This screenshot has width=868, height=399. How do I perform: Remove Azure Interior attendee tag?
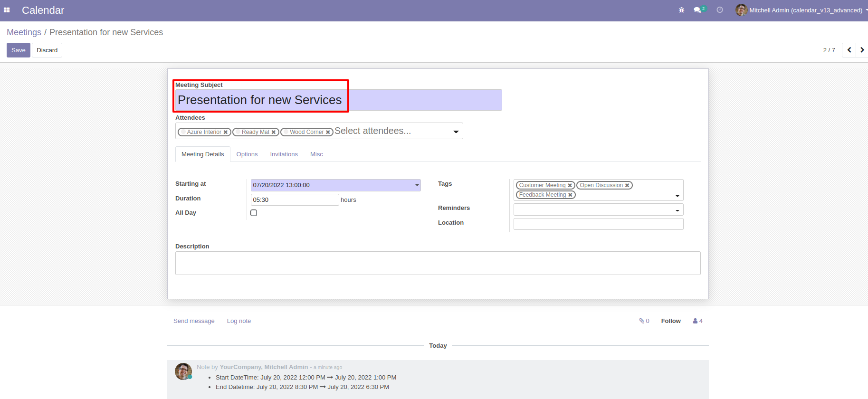[x=226, y=132]
